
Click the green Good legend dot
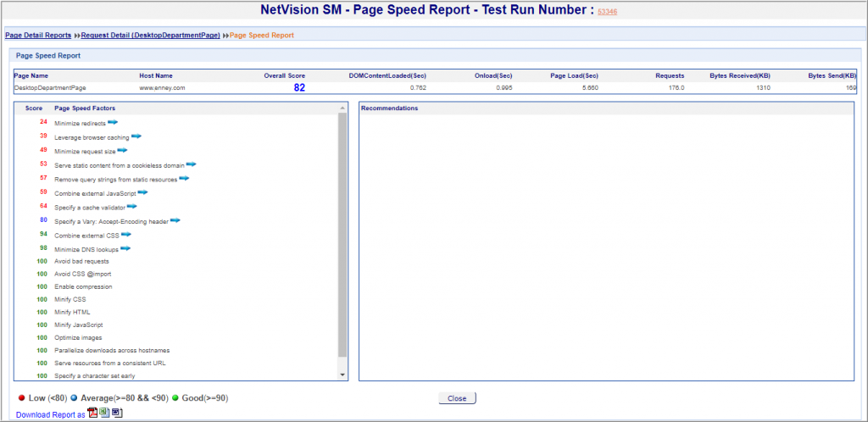(175, 397)
